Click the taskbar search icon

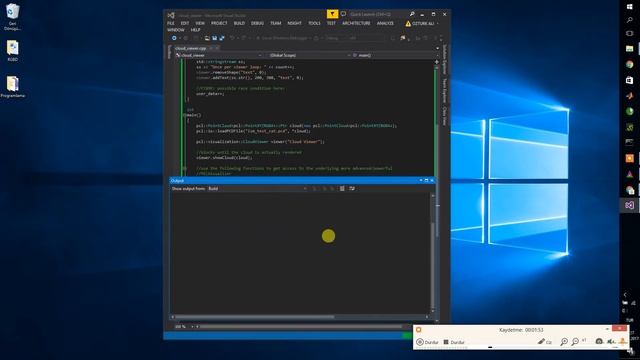click(630, 20)
